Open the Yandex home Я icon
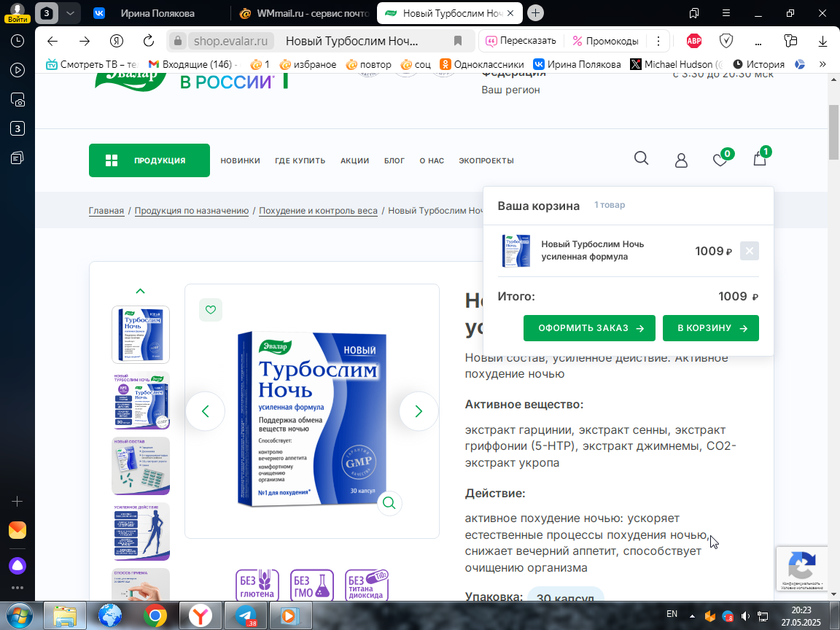This screenshot has width=840, height=630. coord(117,41)
